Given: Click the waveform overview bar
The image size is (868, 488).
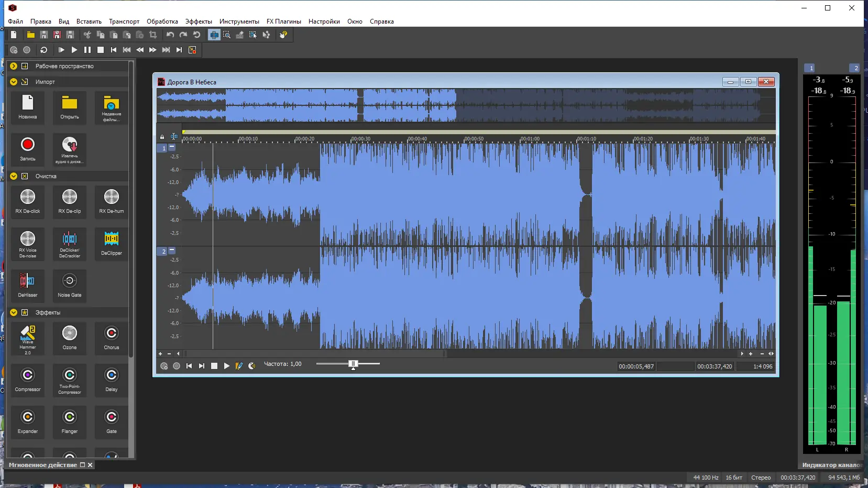Looking at the screenshot, I should [x=466, y=105].
